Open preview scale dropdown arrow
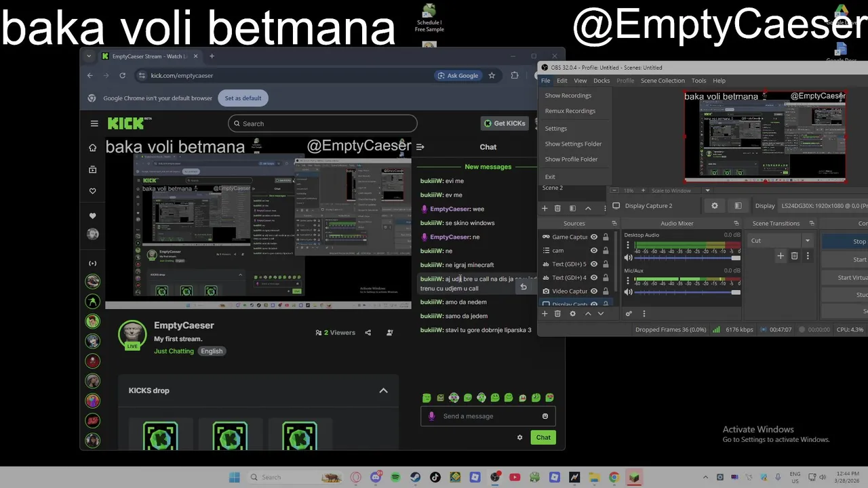The height and width of the screenshot is (488, 868). tap(707, 190)
